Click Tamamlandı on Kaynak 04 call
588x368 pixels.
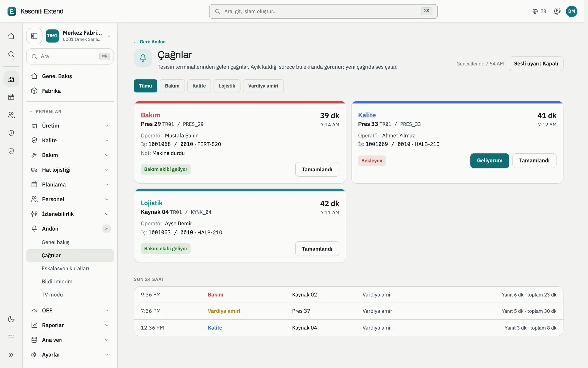pyautogui.click(x=317, y=249)
